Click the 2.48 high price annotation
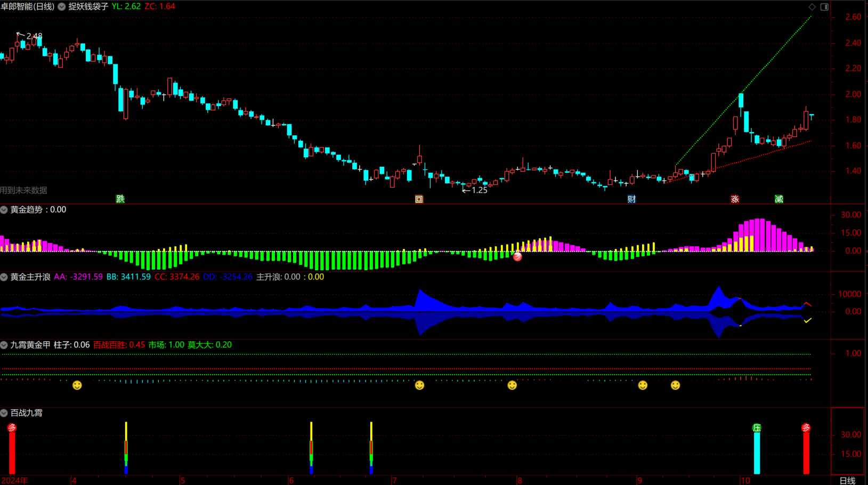Screen dimensions: 868x485 click(34, 36)
